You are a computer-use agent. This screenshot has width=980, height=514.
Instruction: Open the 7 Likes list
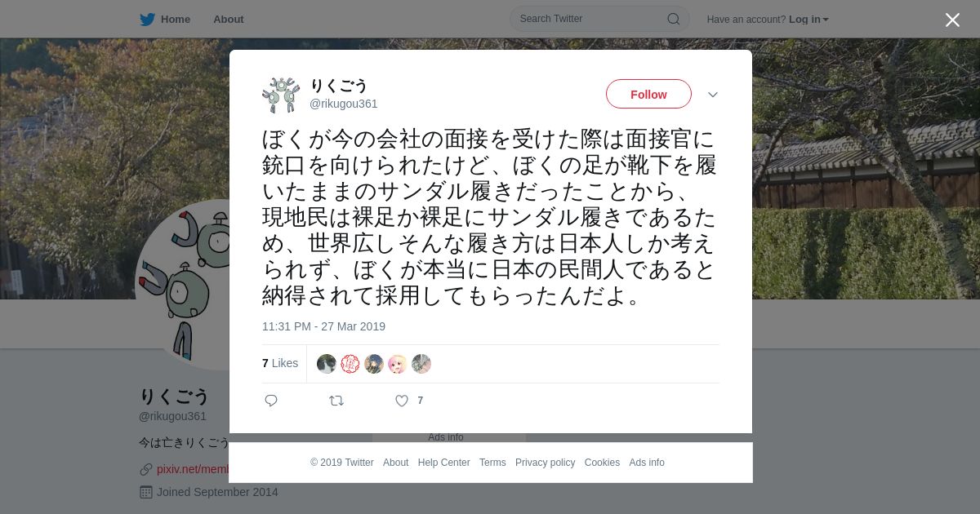pos(280,363)
